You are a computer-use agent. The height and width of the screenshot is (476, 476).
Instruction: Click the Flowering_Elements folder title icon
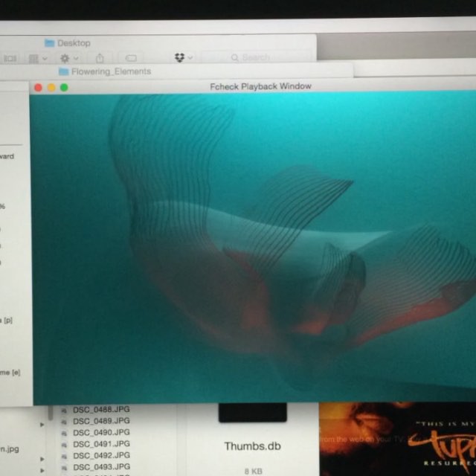64,71
